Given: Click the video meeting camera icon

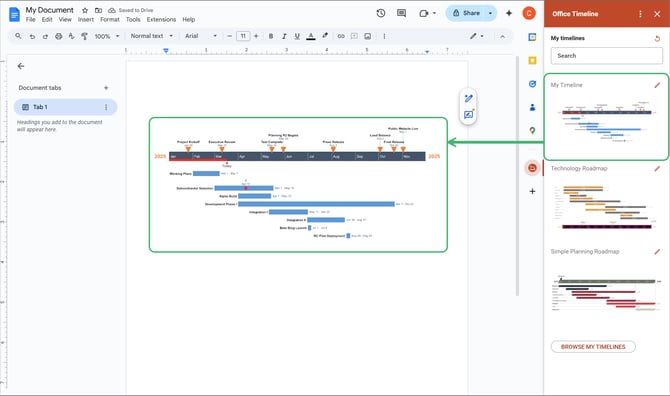Looking at the screenshot, I should click(x=423, y=13).
